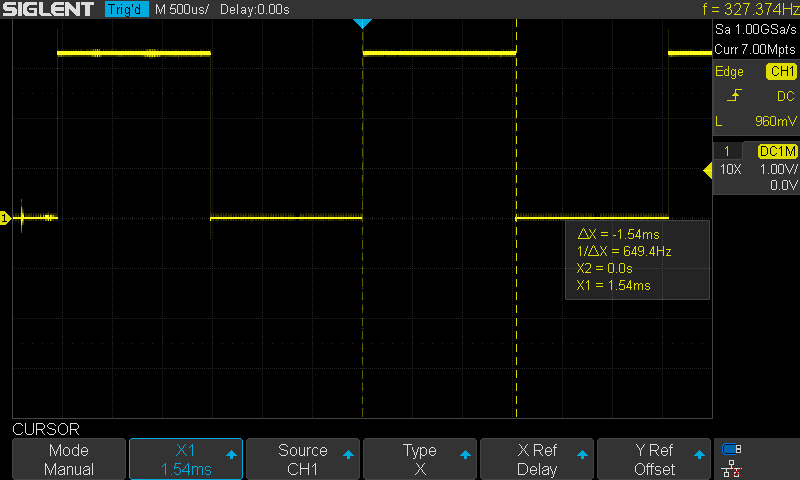Click the X1 = 1.54ms readout
Screen dimensions: 800x480
pos(614,285)
